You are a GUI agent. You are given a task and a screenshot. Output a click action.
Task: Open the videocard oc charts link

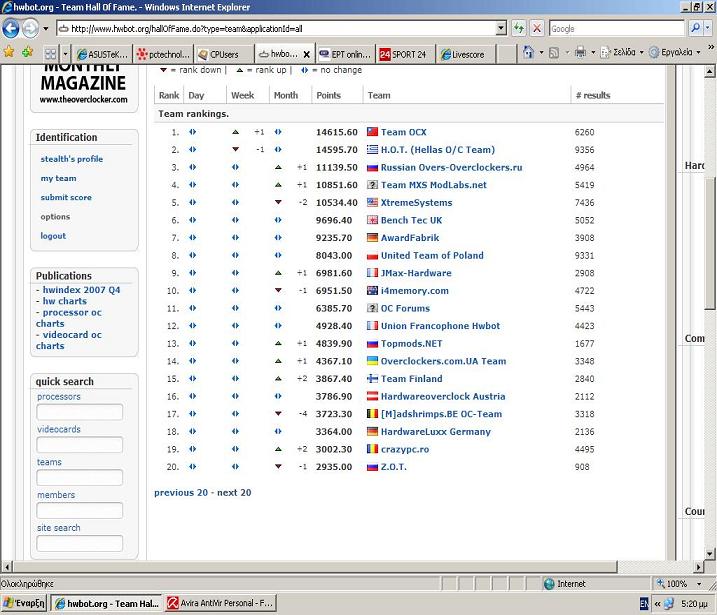click(x=69, y=340)
